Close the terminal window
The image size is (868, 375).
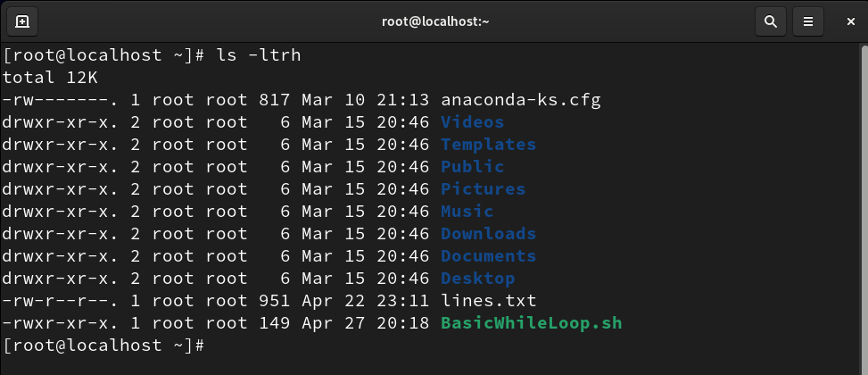coord(851,21)
